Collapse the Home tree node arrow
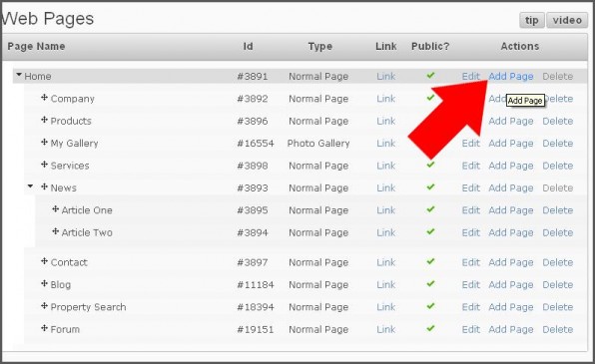This screenshot has width=595, height=364. [19, 75]
